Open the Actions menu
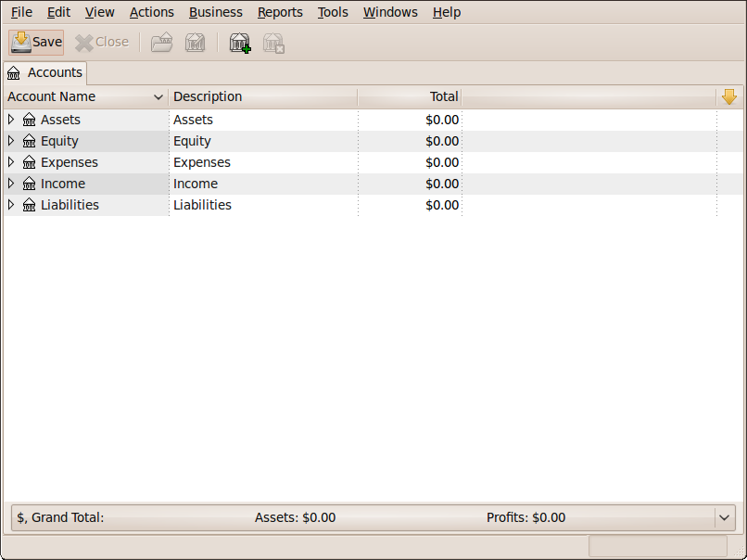Viewport: 747px width, 560px height. (x=151, y=12)
